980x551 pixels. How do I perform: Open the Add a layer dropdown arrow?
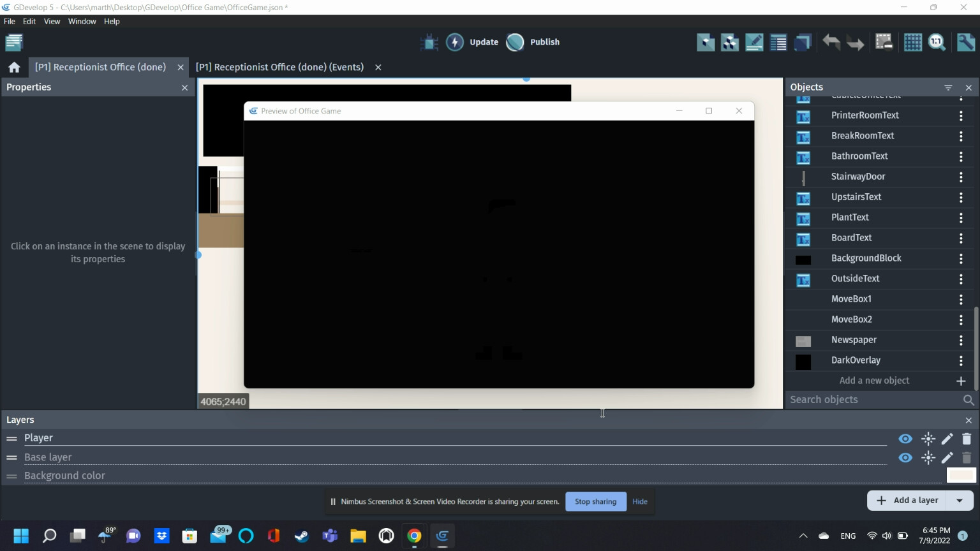click(960, 501)
